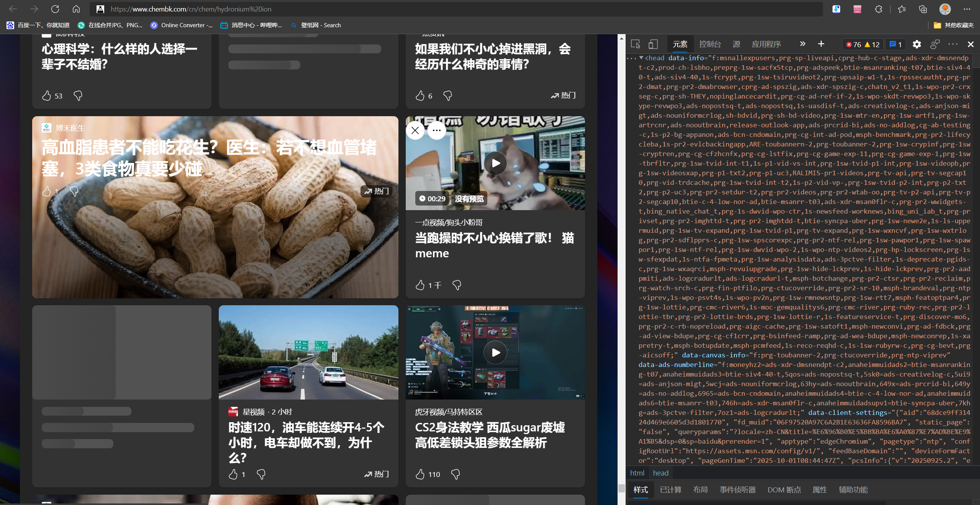Open the DevTools issues counter showing 1
Image resolution: width=980 pixels, height=505 pixels.
click(895, 44)
